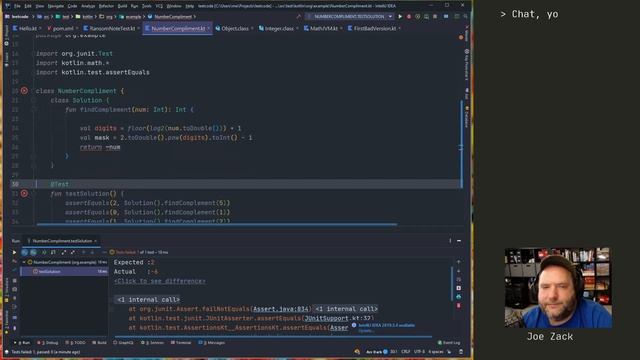Clear the console with trash icon
640x360 pixels.
459,305
